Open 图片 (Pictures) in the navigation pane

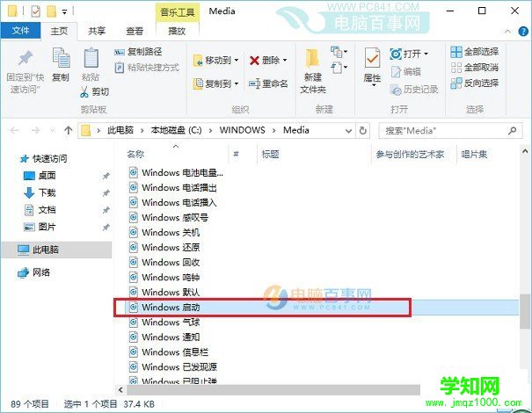40,227
